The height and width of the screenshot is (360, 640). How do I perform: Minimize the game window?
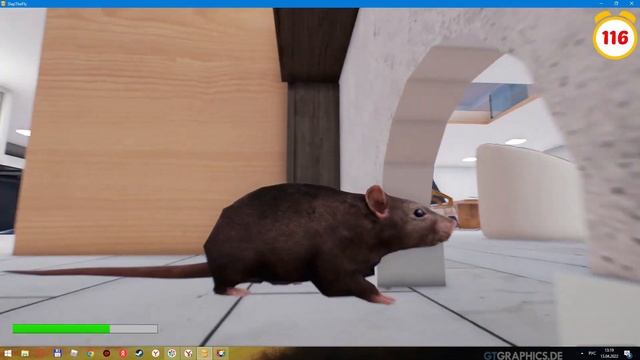point(602,4)
